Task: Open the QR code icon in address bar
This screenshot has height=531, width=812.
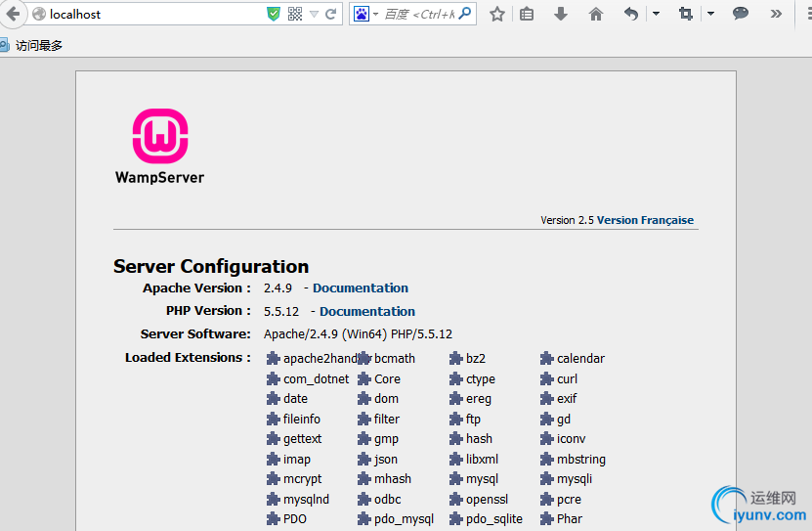Action: coord(295,14)
